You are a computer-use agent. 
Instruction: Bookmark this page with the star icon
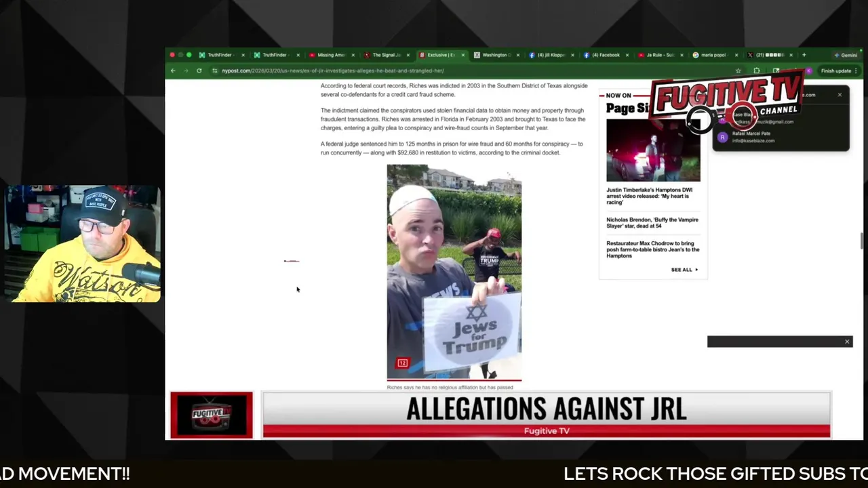point(738,70)
